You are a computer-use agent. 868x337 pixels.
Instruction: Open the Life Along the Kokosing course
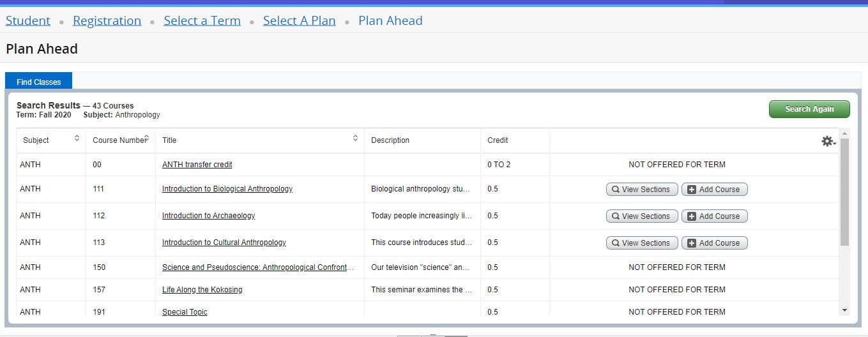202,290
